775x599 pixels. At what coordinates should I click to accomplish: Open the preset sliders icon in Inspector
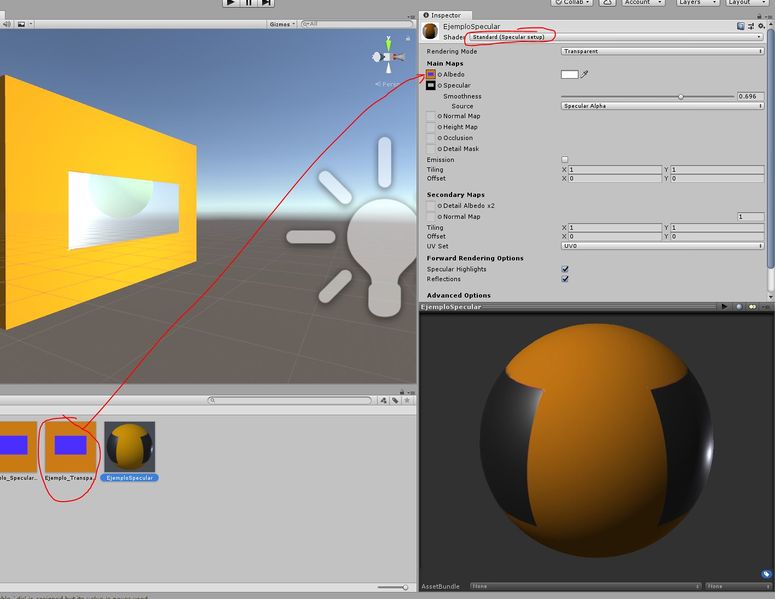[x=751, y=26]
